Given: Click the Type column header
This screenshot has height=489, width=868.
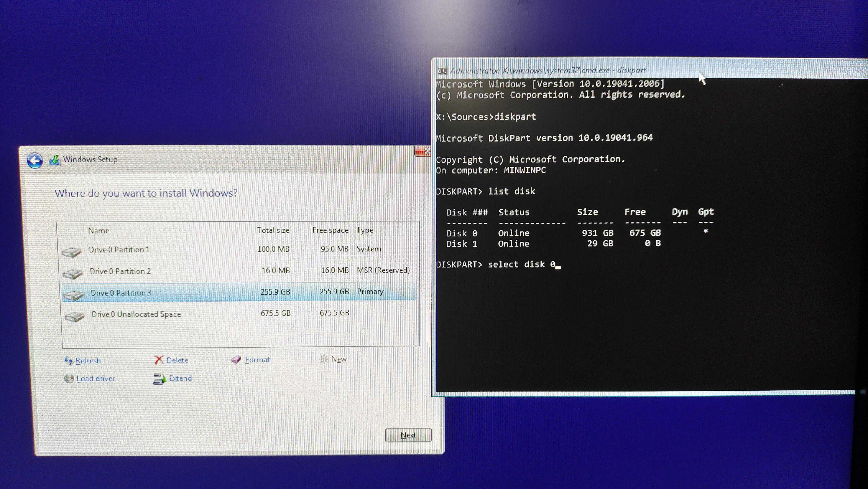Looking at the screenshot, I should click(365, 230).
